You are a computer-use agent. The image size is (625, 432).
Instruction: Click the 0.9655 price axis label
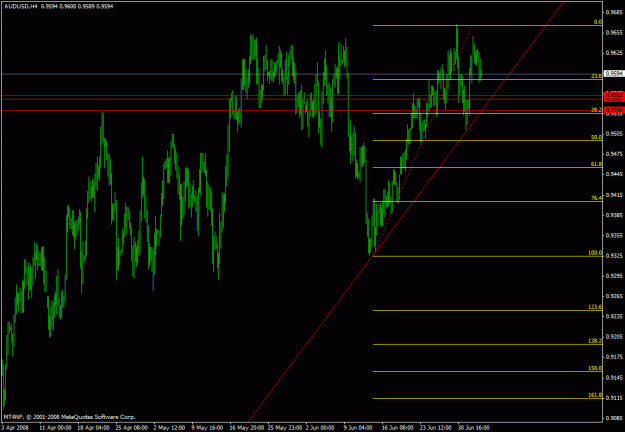(614, 32)
